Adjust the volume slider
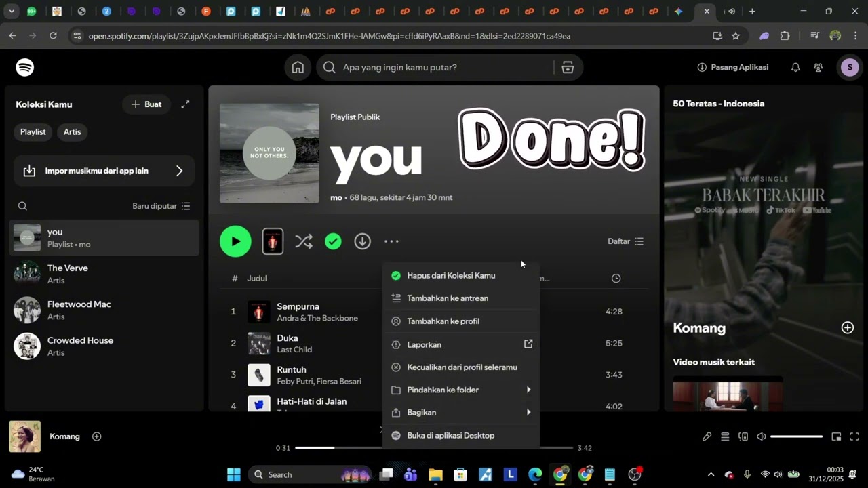This screenshot has width=868, height=488. click(796, 437)
